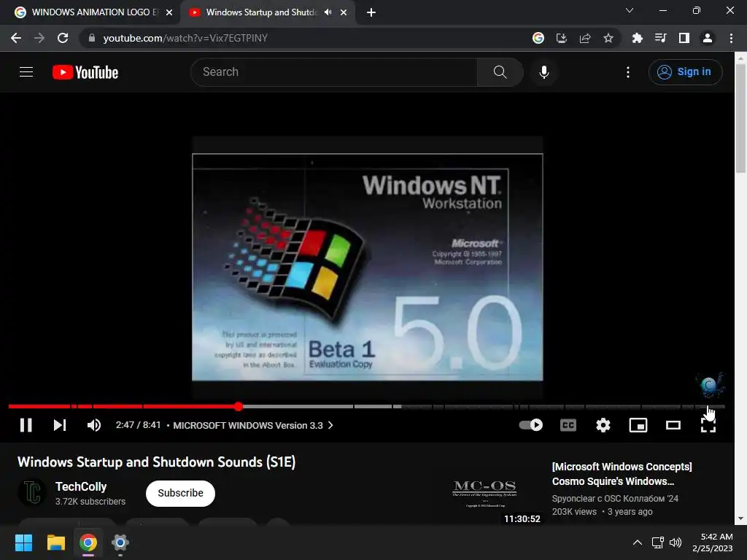Mute the video player volume

point(94,425)
